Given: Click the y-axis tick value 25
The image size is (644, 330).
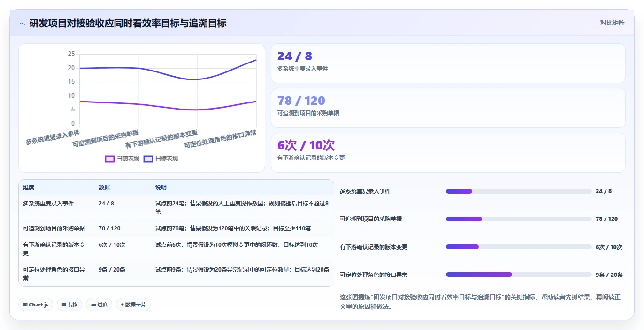Looking at the screenshot, I should pos(71,54).
